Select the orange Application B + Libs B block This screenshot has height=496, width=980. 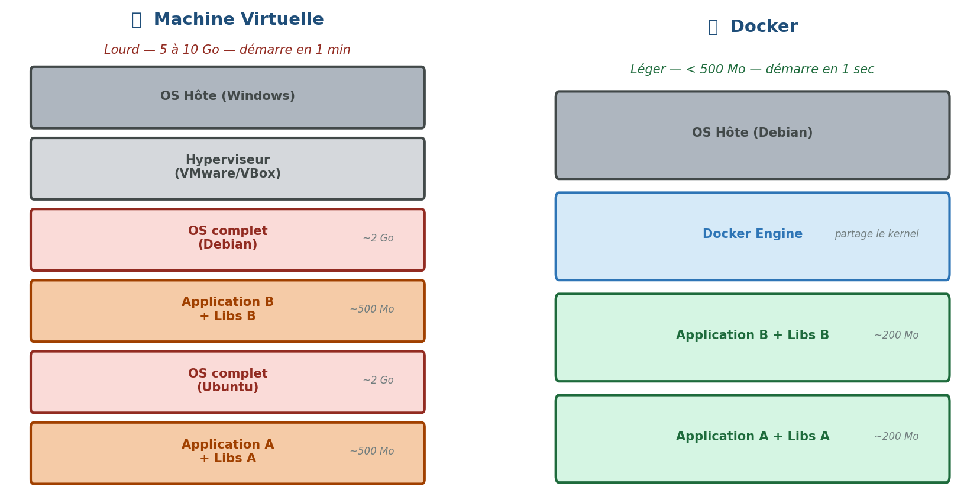[228, 310]
